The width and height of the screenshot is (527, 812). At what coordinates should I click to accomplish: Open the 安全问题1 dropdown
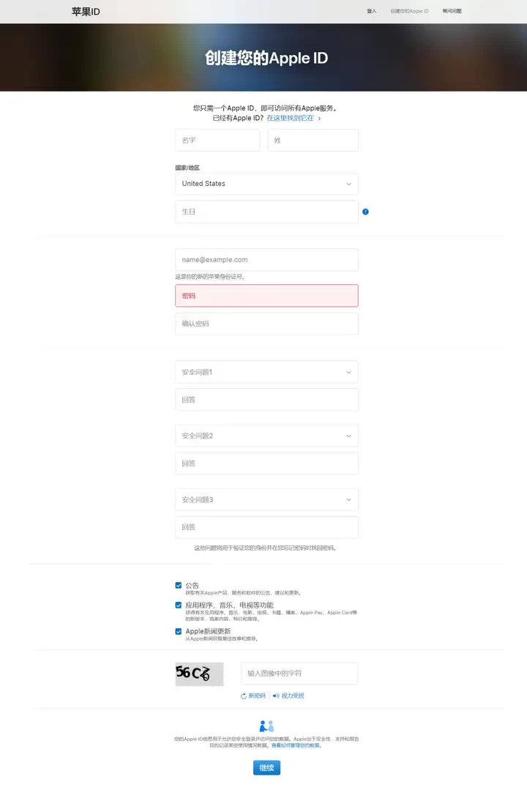266,372
